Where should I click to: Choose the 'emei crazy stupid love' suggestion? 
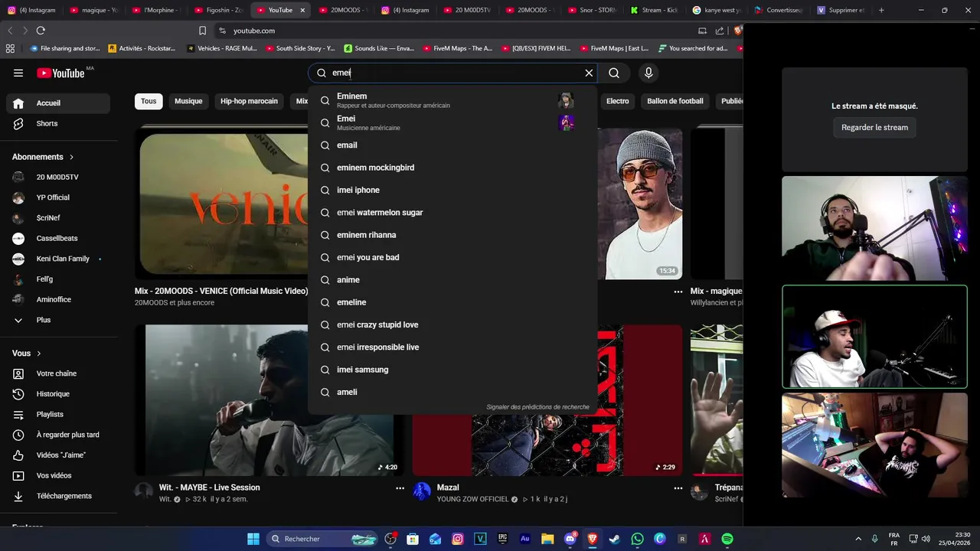[452, 324]
